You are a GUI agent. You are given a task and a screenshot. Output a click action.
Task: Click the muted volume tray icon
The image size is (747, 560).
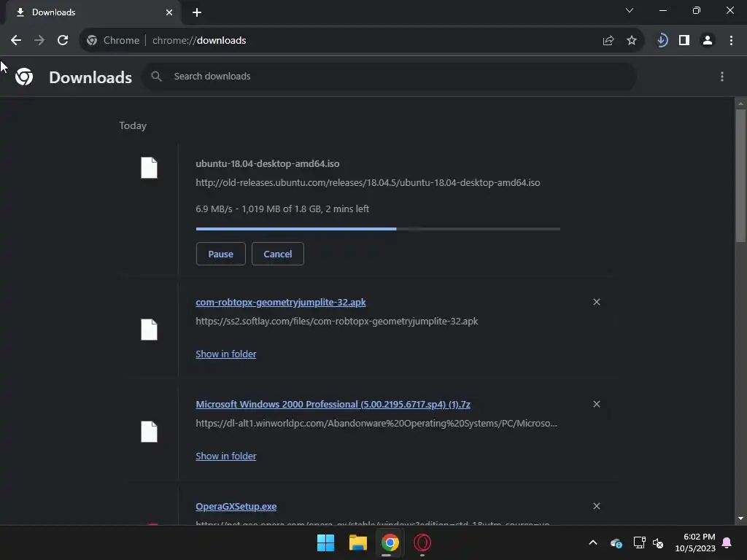point(658,542)
